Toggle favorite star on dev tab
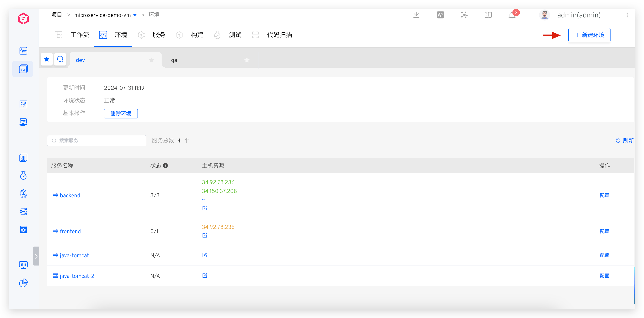Screen dimensions: 644x318 152,60
